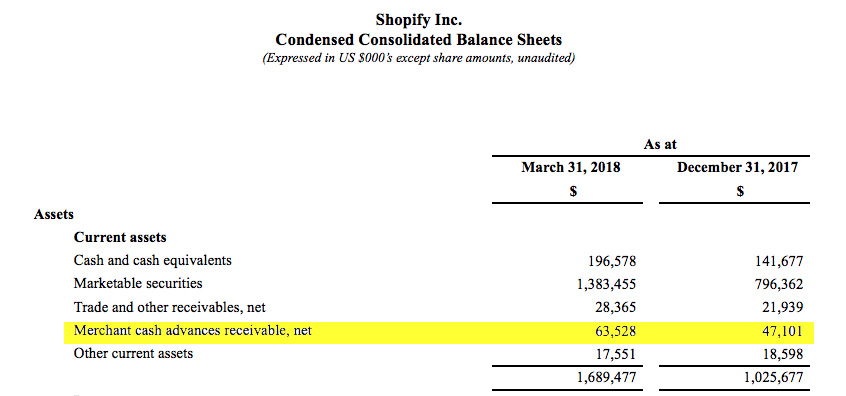Viewport: 846px width, 396px height.
Task: Select the Condensed Consolidated Balance Sheets heading
Action: click(x=419, y=40)
